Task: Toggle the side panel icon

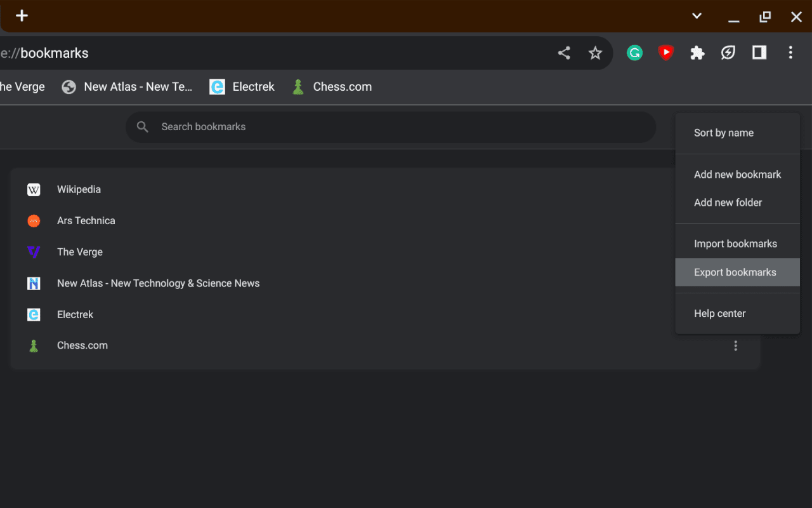Action: pos(759,53)
